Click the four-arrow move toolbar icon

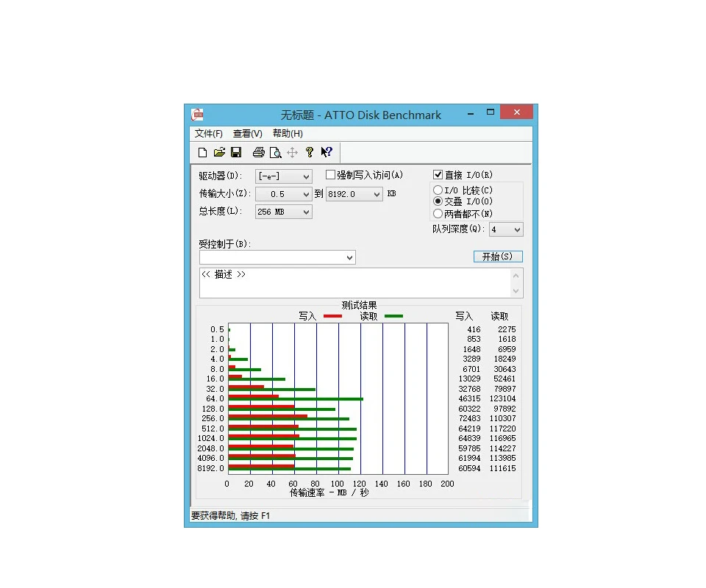292,152
